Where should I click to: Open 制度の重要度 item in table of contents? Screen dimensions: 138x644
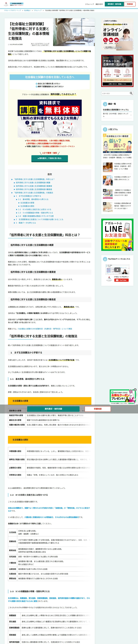34,186
